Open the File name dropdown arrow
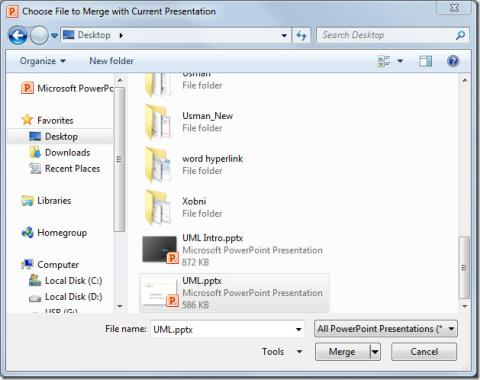Screen dimensions: 480x380 [x=299, y=329]
